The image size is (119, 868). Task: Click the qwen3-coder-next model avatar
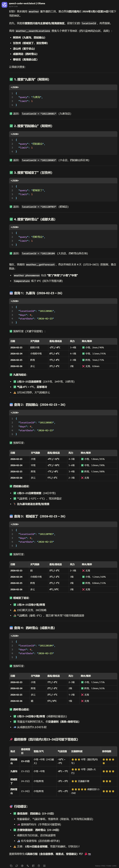point(4,5)
